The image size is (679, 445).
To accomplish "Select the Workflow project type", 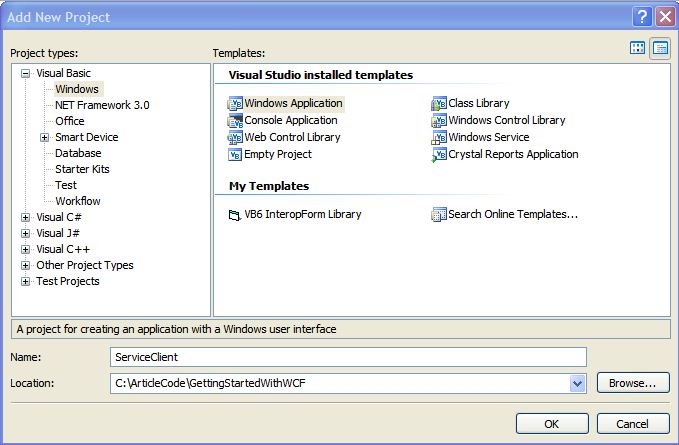I will (x=78, y=201).
